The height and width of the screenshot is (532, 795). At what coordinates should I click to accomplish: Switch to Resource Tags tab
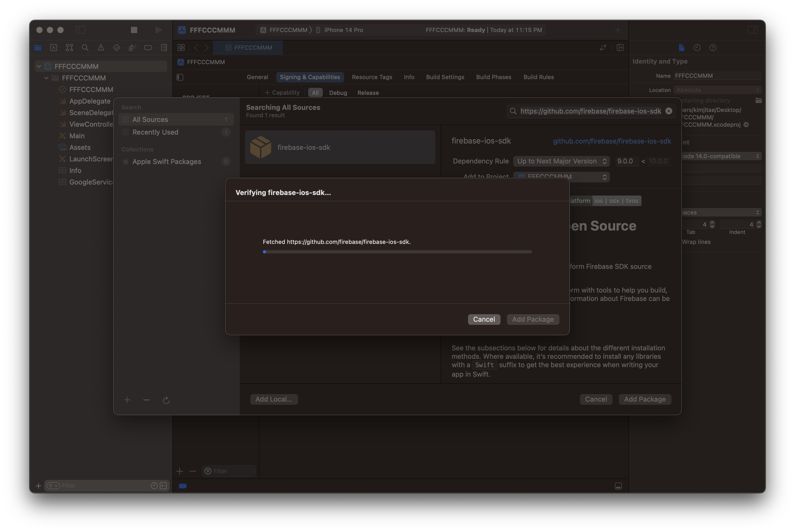pyautogui.click(x=372, y=77)
